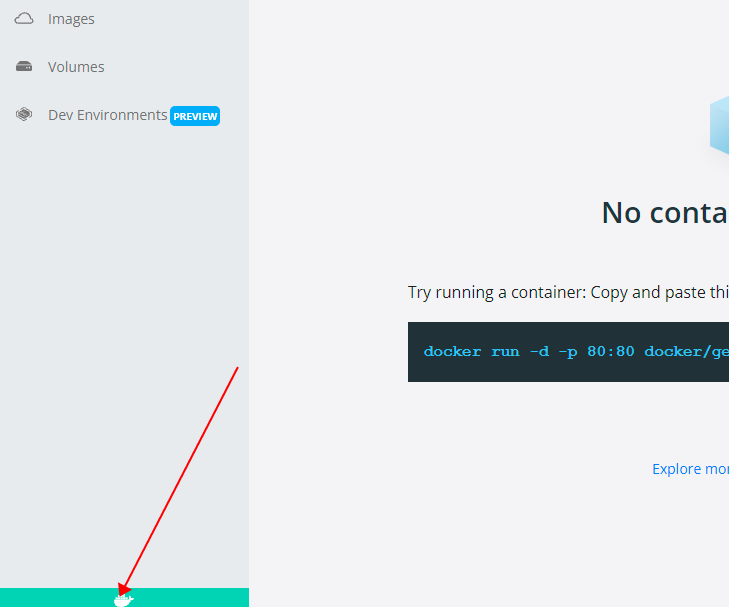The height and width of the screenshot is (607, 729).
Task: Open the Volumes section
Action: pos(76,67)
